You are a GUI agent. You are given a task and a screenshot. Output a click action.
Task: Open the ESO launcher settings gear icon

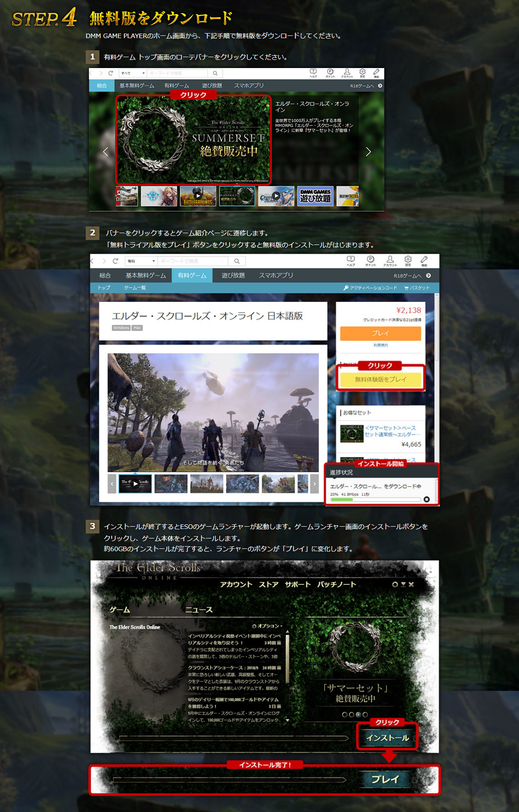[x=395, y=584]
